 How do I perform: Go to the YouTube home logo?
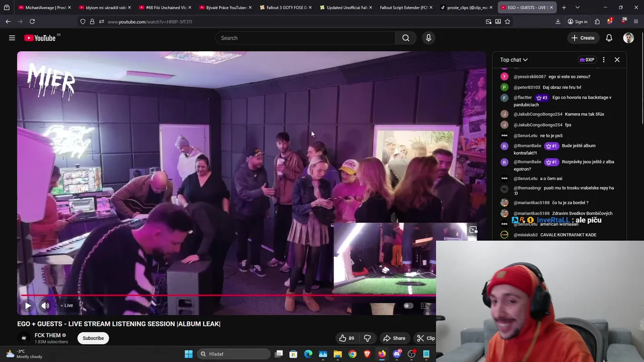pyautogui.click(x=40, y=38)
